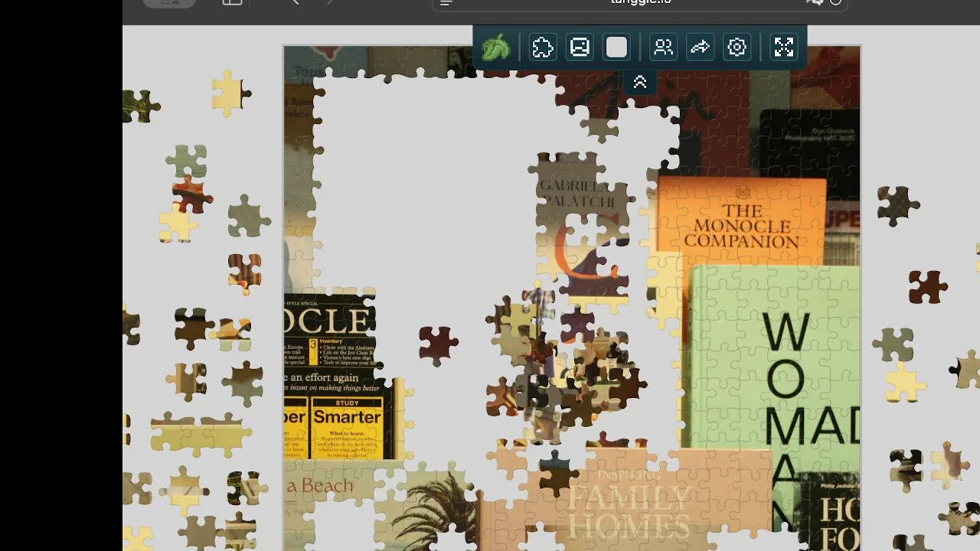Image resolution: width=980 pixels, height=551 pixels.
Task: Open the players list icon
Action: pyautogui.click(x=663, y=47)
